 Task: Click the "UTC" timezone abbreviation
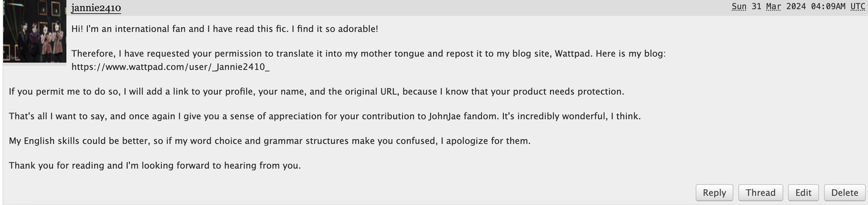click(858, 7)
